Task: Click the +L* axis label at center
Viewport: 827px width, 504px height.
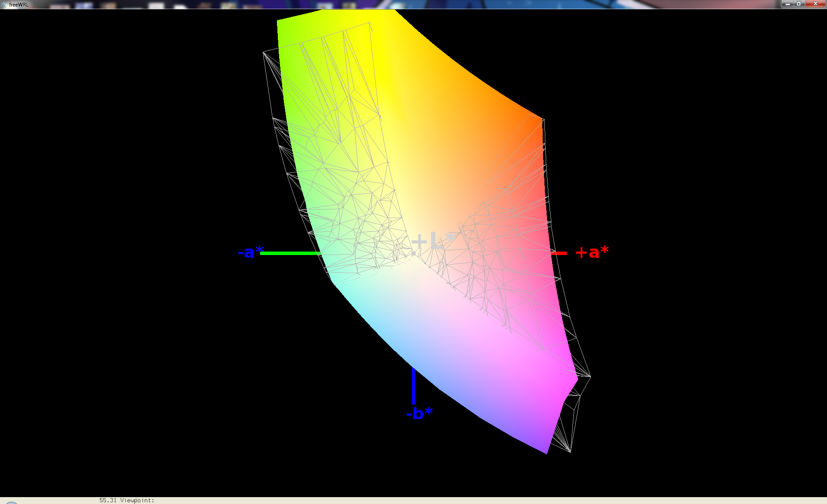Action: pos(433,241)
